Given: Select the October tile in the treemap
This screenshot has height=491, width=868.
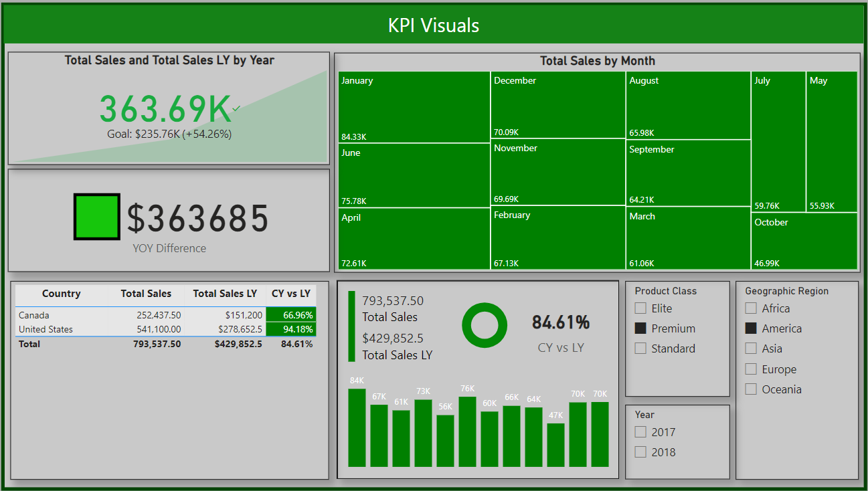Looking at the screenshot, I should pos(805,241).
